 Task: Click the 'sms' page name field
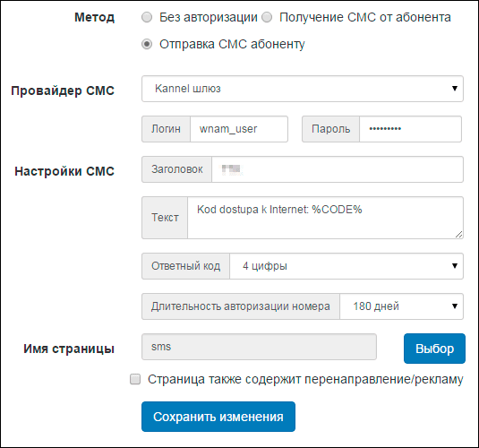(259, 347)
